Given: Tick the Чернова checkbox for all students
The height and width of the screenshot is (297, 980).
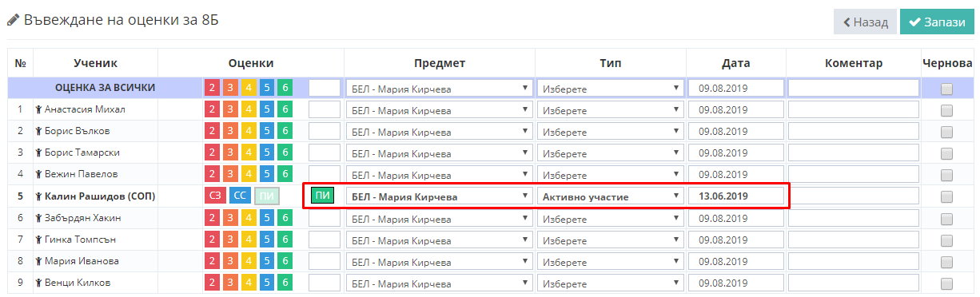Looking at the screenshot, I should point(946,89).
